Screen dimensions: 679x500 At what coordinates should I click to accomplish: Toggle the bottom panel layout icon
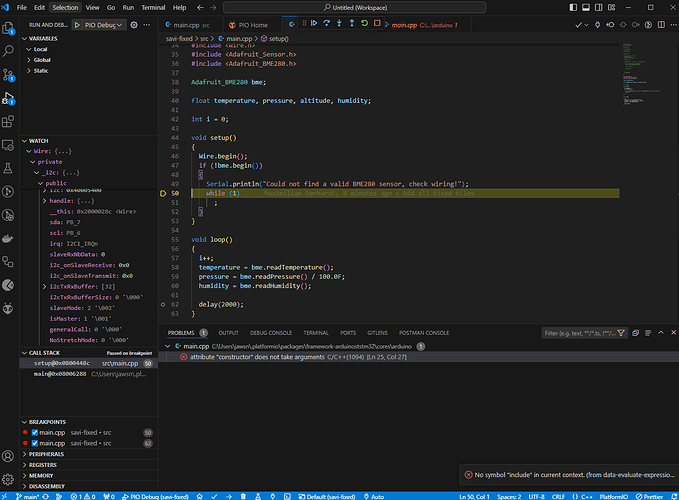point(586,7)
